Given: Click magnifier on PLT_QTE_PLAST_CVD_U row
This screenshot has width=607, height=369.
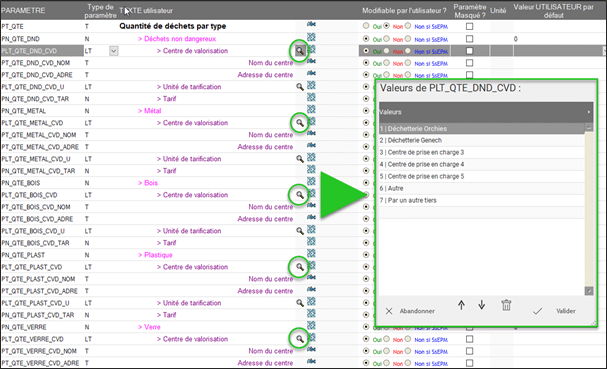Looking at the screenshot, I should coord(300,303).
